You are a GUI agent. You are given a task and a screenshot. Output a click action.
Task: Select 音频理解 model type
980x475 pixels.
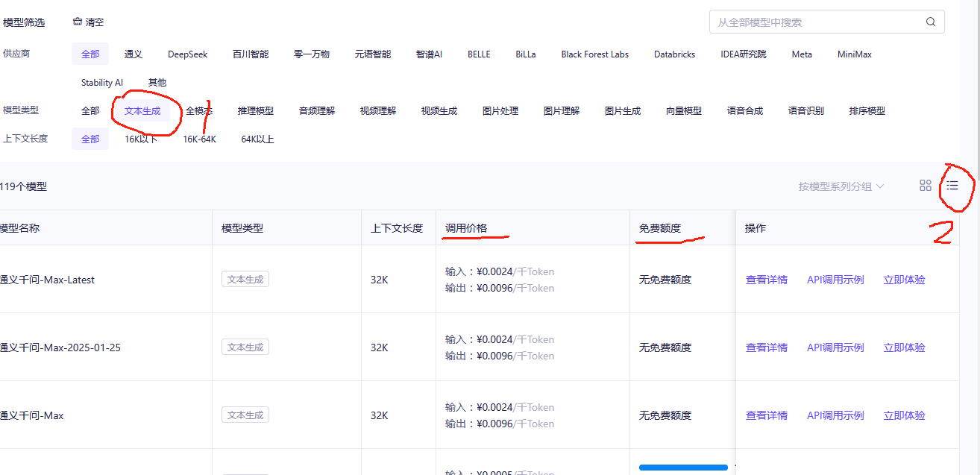click(317, 111)
